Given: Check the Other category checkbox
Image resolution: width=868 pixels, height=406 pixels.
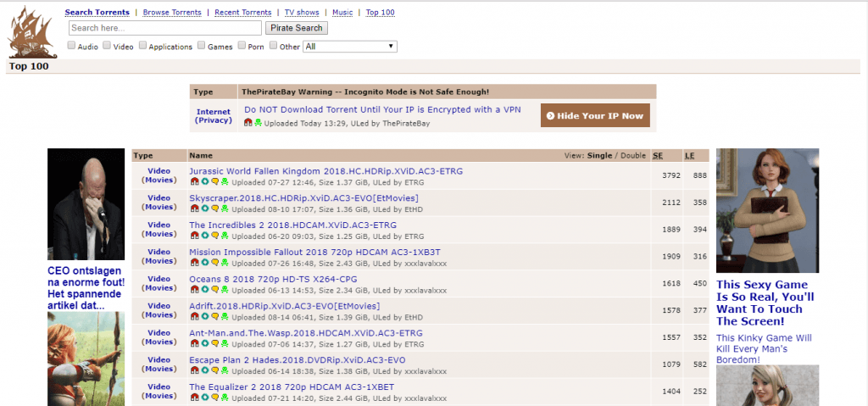Looking at the screenshot, I should click(274, 46).
